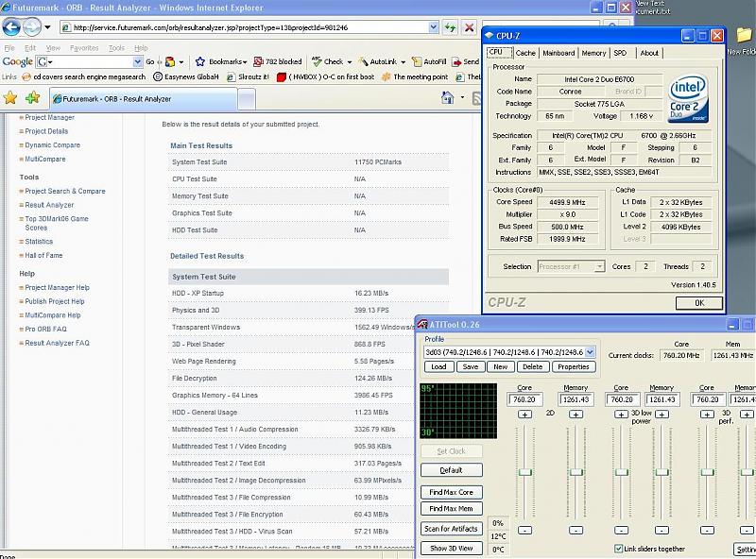
Task: Click the New Folder icon on the desktop
Action: coord(745,35)
